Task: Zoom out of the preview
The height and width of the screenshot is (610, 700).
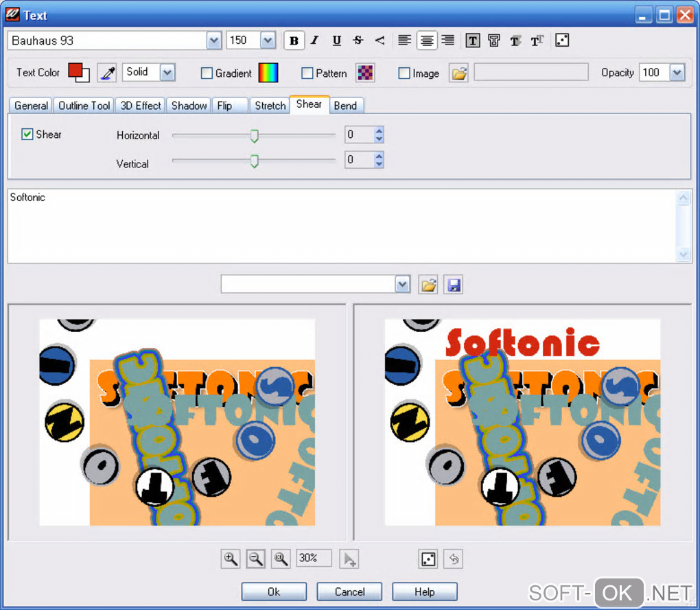Action: click(x=256, y=559)
